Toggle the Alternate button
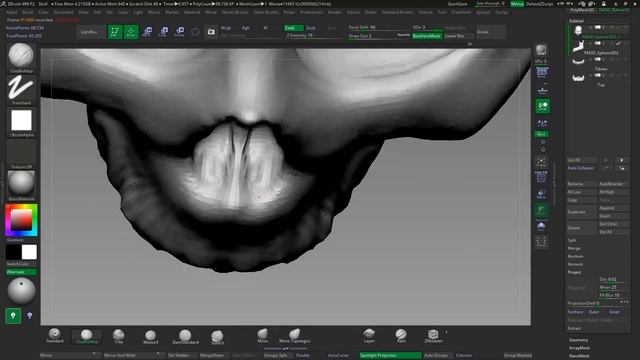 click(x=21, y=272)
